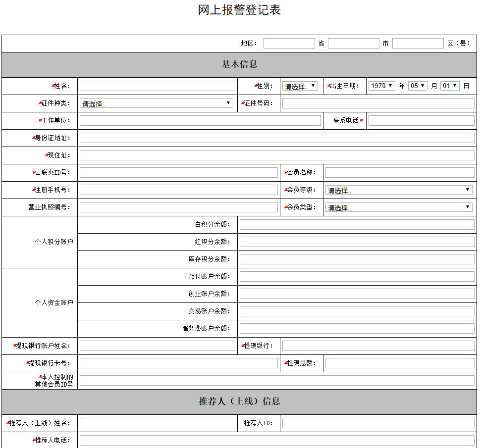Select the 云联惠ID号 input field
The width and height of the screenshot is (480, 448).
[x=179, y=173]
